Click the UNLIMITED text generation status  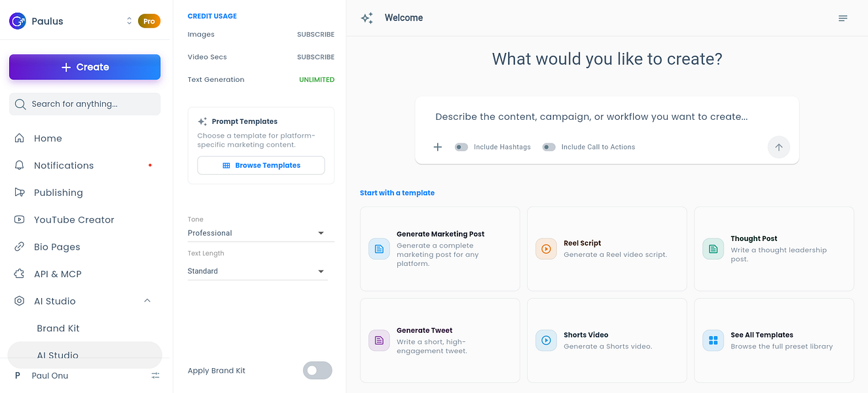pyautogui.click(x=317, y=80)
